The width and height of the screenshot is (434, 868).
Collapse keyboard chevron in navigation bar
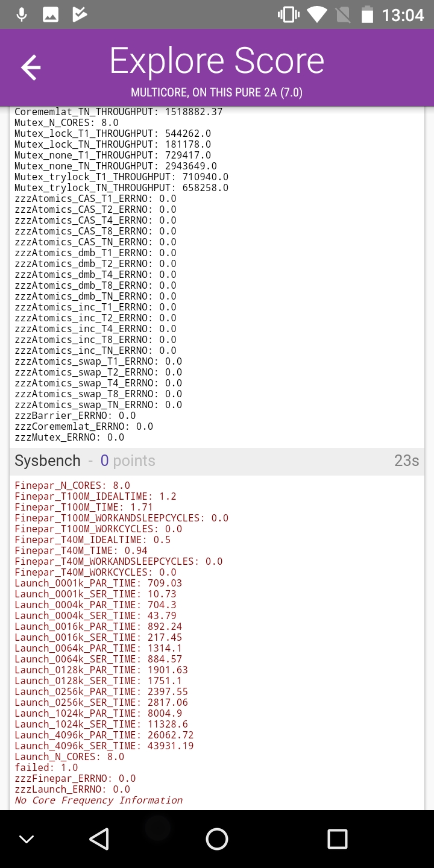tap(27, 839)
